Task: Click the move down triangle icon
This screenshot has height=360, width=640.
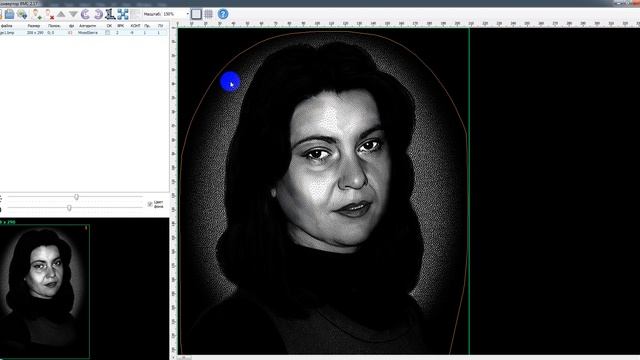Action: click(x=73, y=14)
